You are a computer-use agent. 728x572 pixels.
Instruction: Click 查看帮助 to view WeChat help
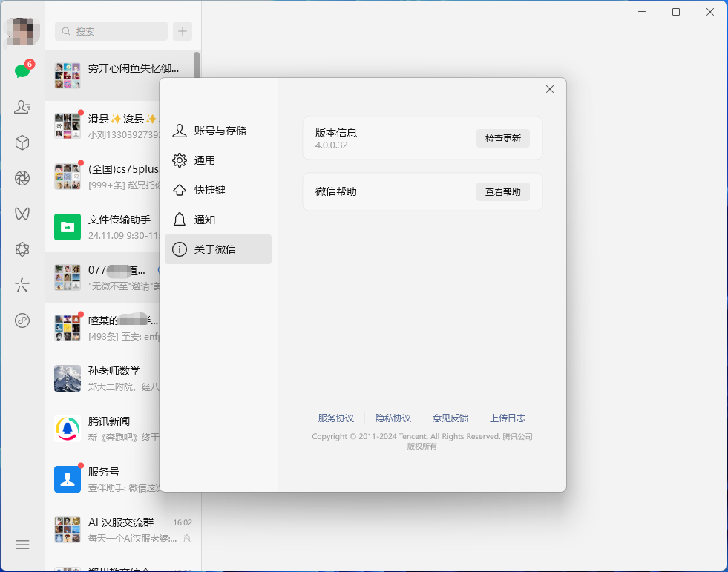502,191
